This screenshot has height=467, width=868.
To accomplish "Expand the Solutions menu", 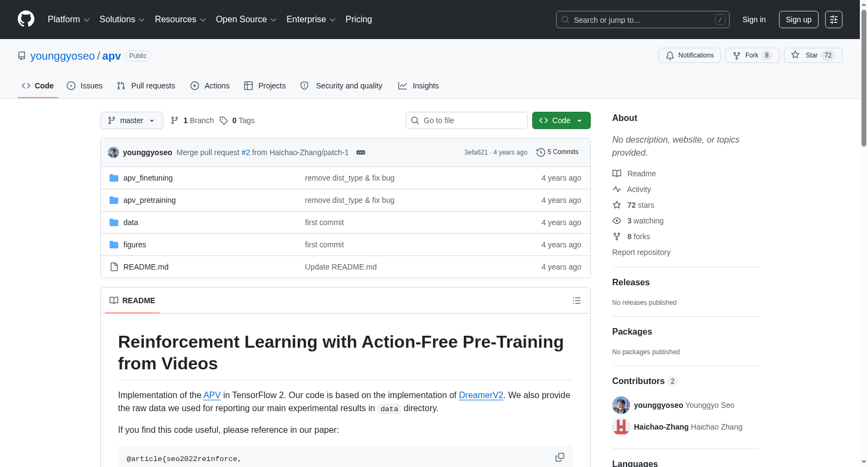I will click(x=122, y=20).
